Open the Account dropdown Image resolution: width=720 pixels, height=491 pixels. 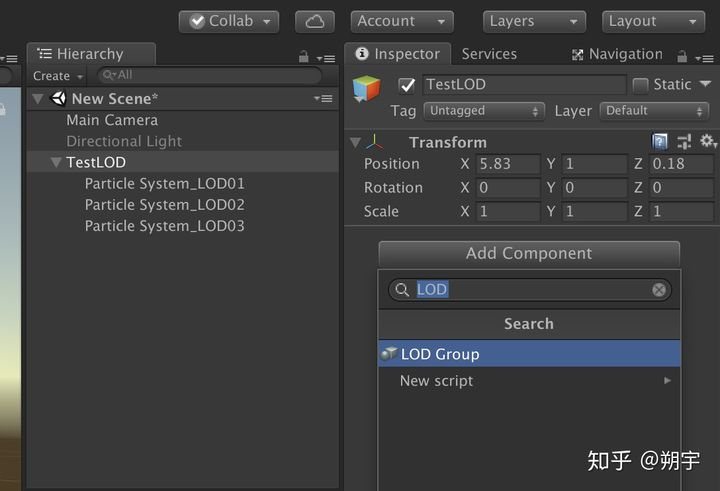pyautogui.click(x=402, y=22)
